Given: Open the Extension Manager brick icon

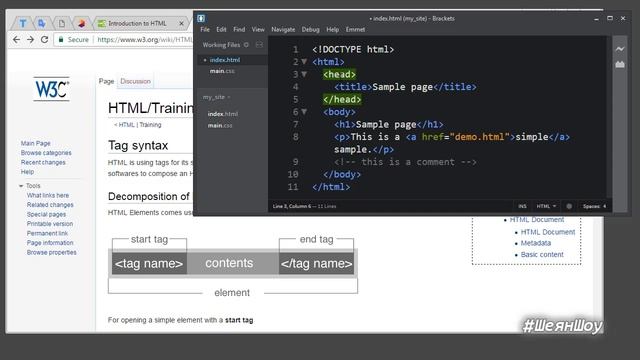Looking at the screenshot, I should [620, 64].
